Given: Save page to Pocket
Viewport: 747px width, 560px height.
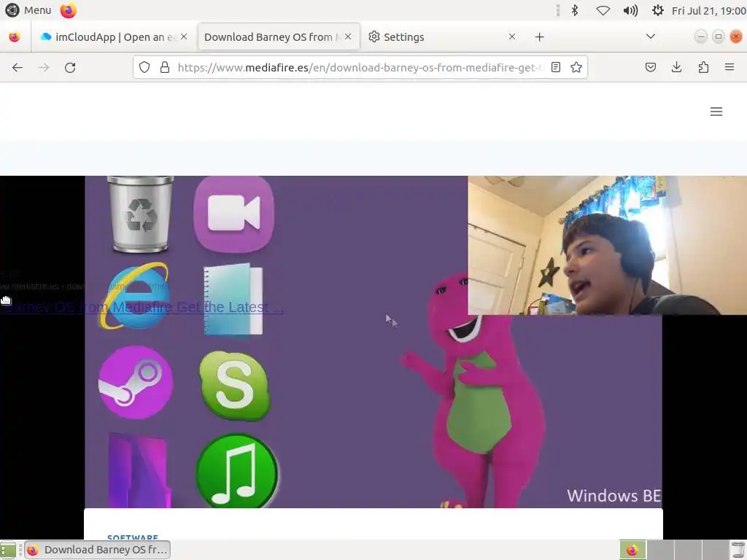Looking at the screenshot, I should [x=650, y=68].
